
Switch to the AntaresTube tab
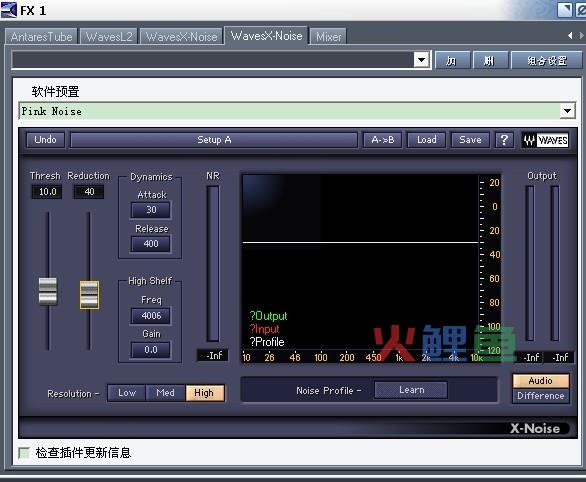coord(41,37)
